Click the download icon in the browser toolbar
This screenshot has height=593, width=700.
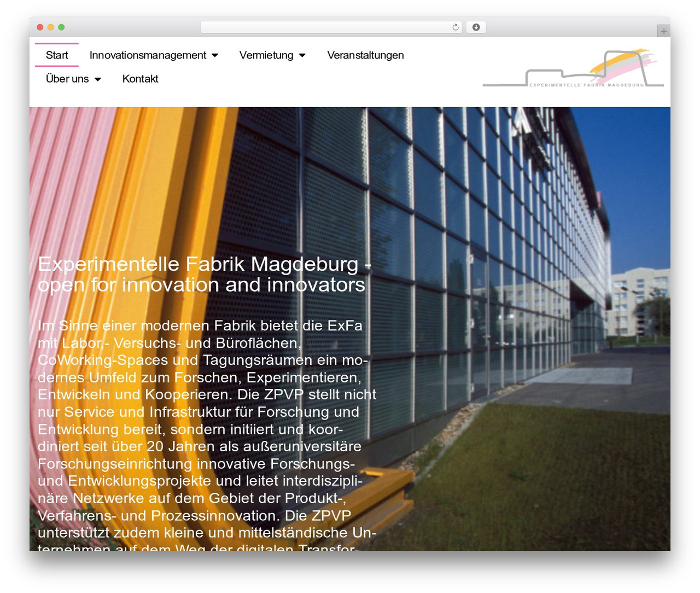[x=476, y=27]
